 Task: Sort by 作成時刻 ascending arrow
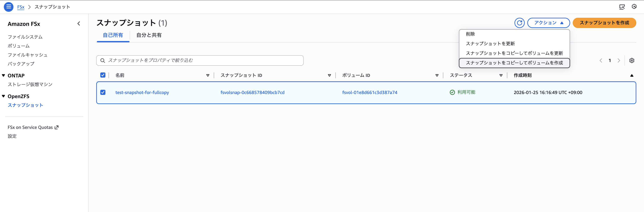point(631,75)
